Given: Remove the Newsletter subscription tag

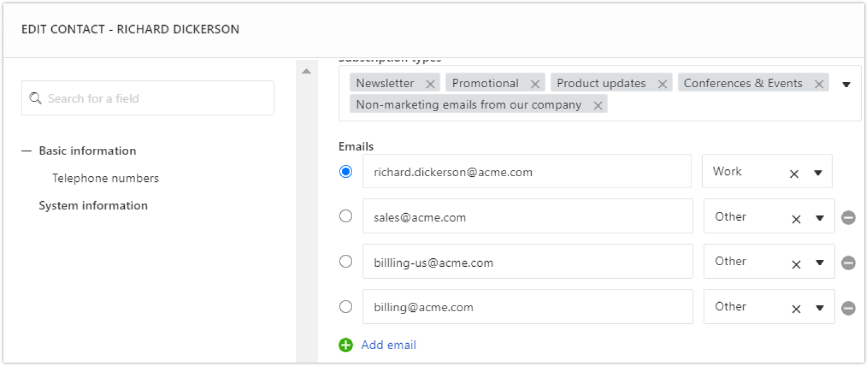Looking at the screenshot, I should pyautogui.click(x=431, y=83).
